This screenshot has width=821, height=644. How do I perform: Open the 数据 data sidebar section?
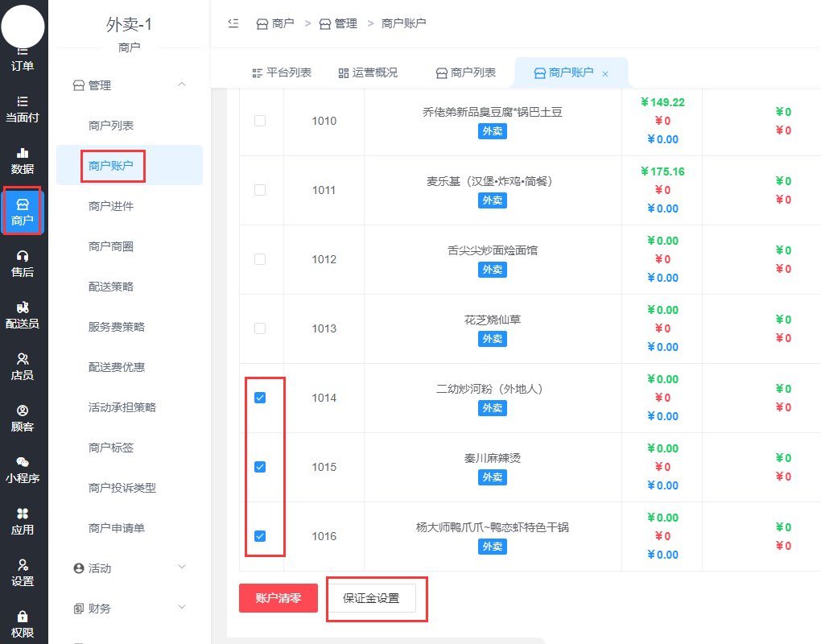(23, 160)
